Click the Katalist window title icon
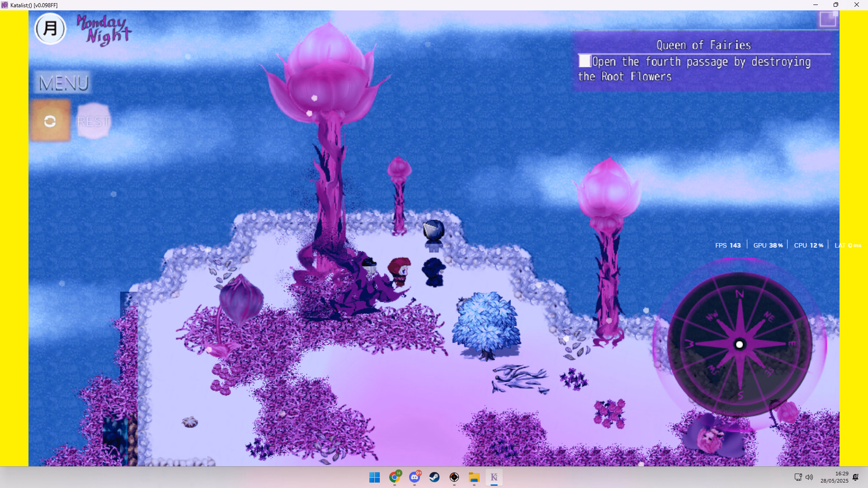868x488 pixels. pos(5,5)
